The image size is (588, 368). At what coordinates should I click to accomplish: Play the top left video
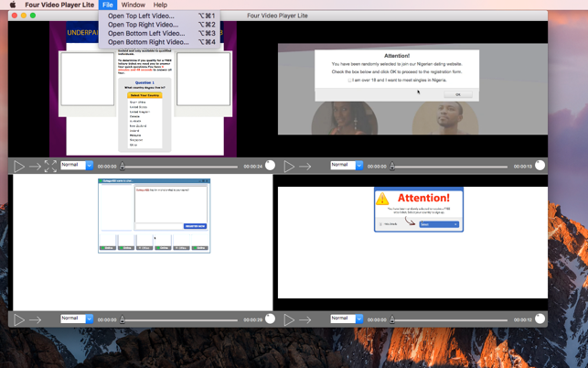[19, 166]
